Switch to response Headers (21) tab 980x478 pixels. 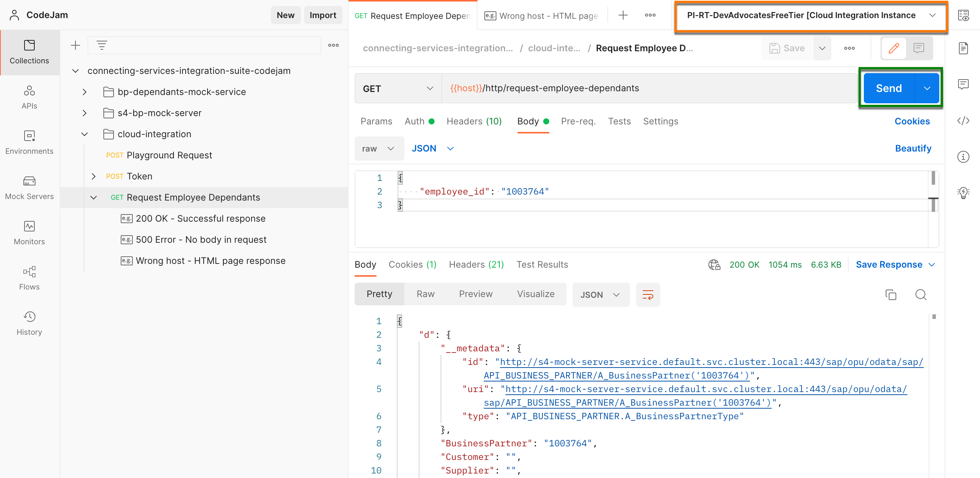(x=476, y=264)
